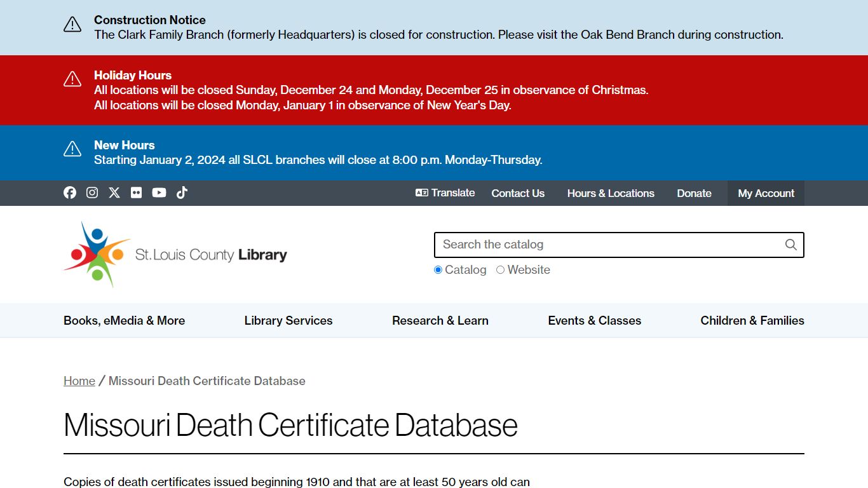Open the Research & Learn menu
Image resolution: width=868 pixels, height=488 pixels.
[x=440, y=321]
